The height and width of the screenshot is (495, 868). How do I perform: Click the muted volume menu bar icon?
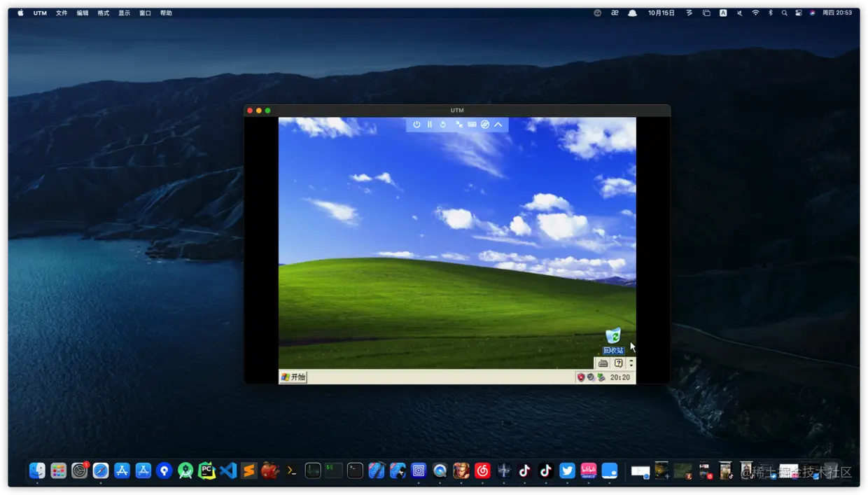point(739,13)
